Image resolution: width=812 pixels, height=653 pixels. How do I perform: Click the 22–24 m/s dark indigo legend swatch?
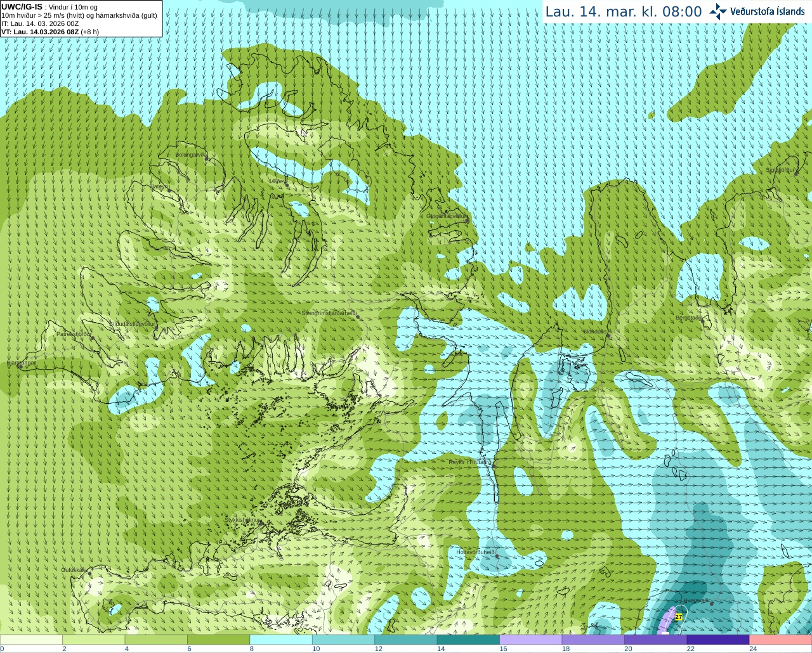coord(718,640)
